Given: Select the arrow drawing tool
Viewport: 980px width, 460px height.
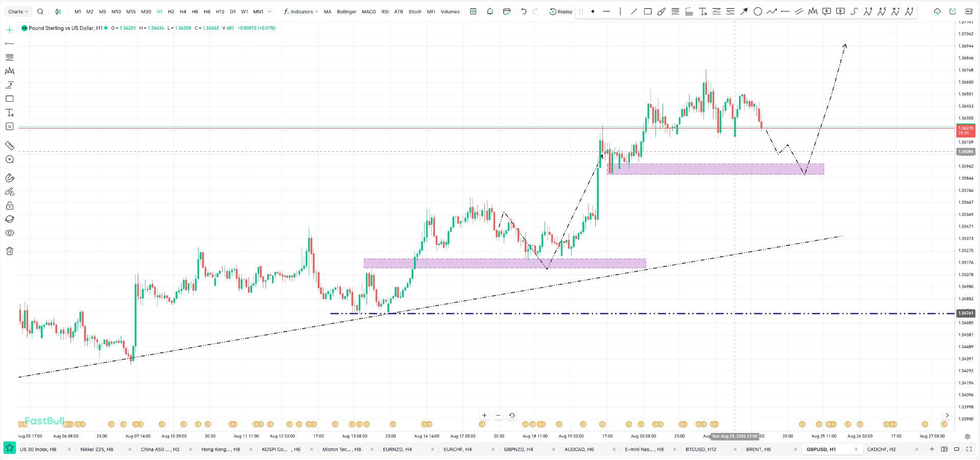Looking at the screenshot, I should point(744,11).
